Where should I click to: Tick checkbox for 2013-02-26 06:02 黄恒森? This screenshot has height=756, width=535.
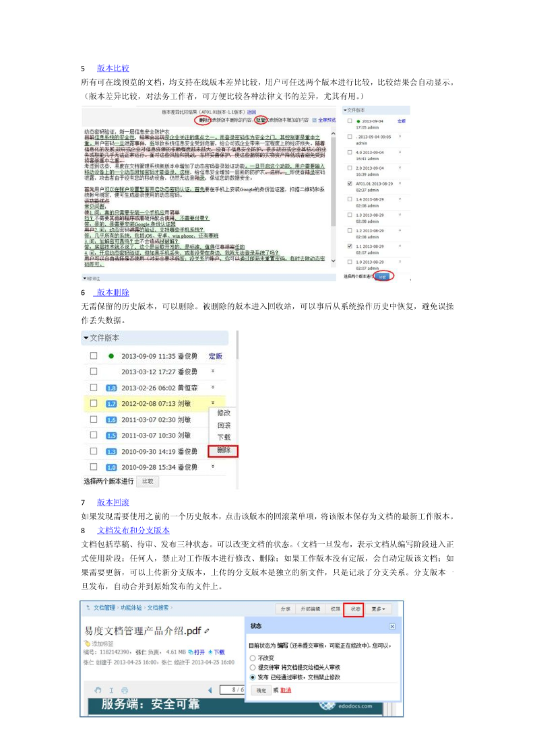pos(94,387)
